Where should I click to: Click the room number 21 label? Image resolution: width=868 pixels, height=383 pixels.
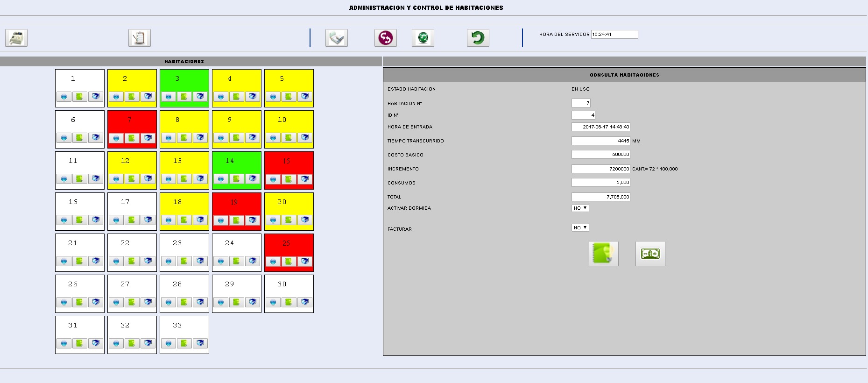(x=73, y=243)
